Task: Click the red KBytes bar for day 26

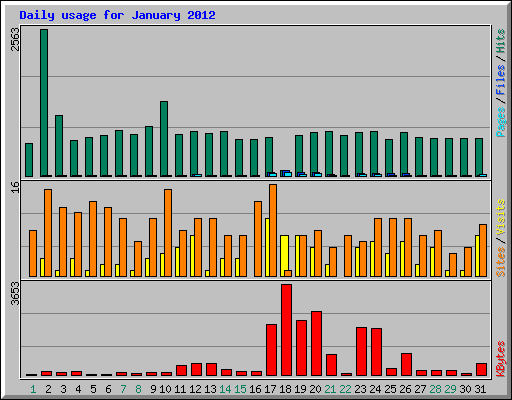Action: tap(406, 365)
